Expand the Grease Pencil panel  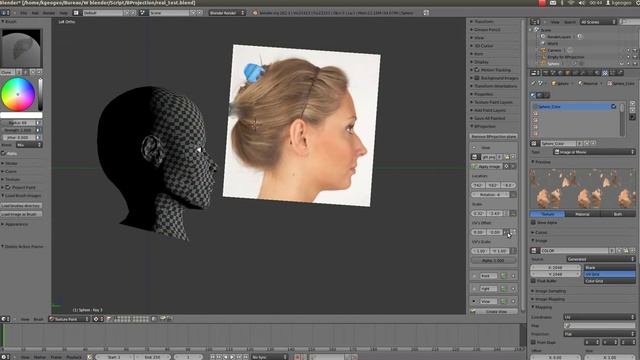[x=487, y=29]
